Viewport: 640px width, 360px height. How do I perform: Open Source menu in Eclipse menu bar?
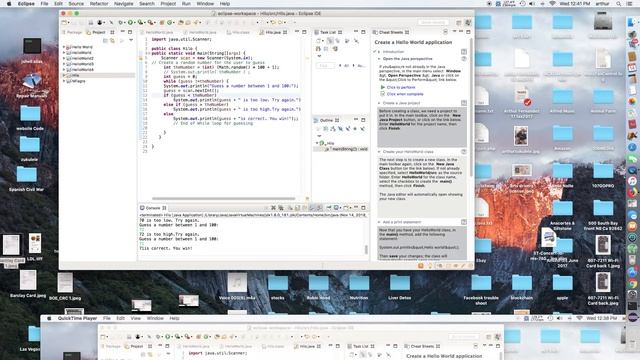[76, 4]
